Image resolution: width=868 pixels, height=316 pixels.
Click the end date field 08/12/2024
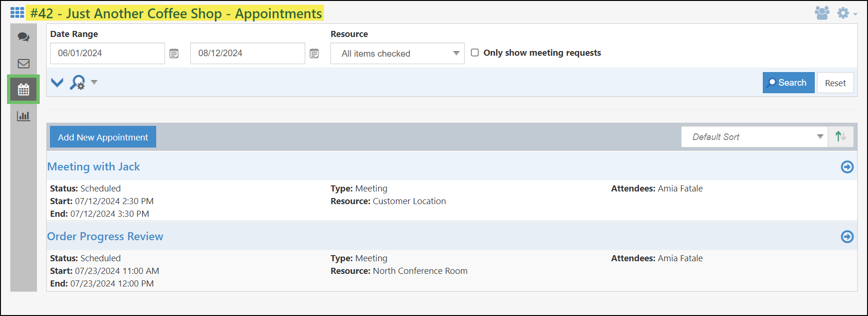(248, 53)
